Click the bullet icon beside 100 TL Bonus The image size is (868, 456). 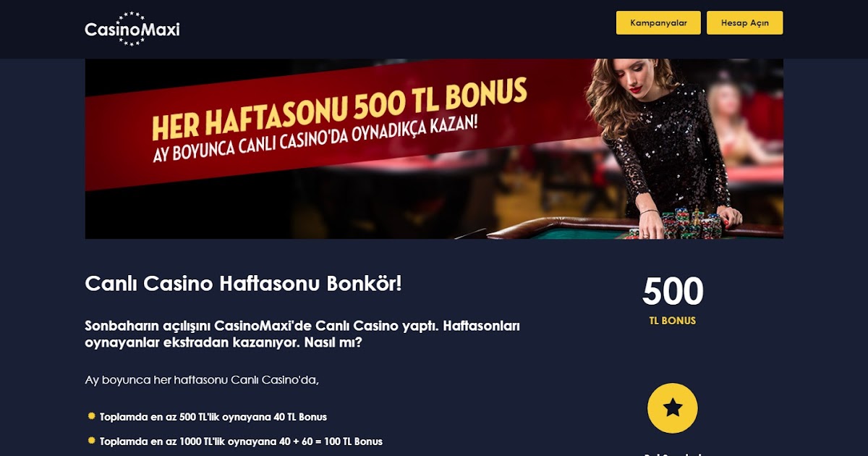pyautogui.click(x=91, y=440)
